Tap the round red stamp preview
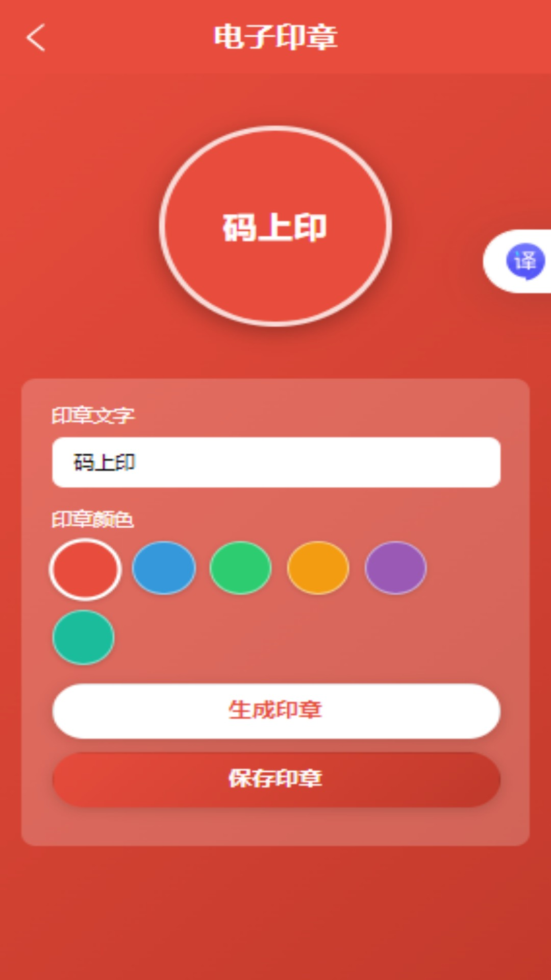Image resolution: width=551 pixels, height=980 pixels. pyautogui.click(x=275, y=226)
